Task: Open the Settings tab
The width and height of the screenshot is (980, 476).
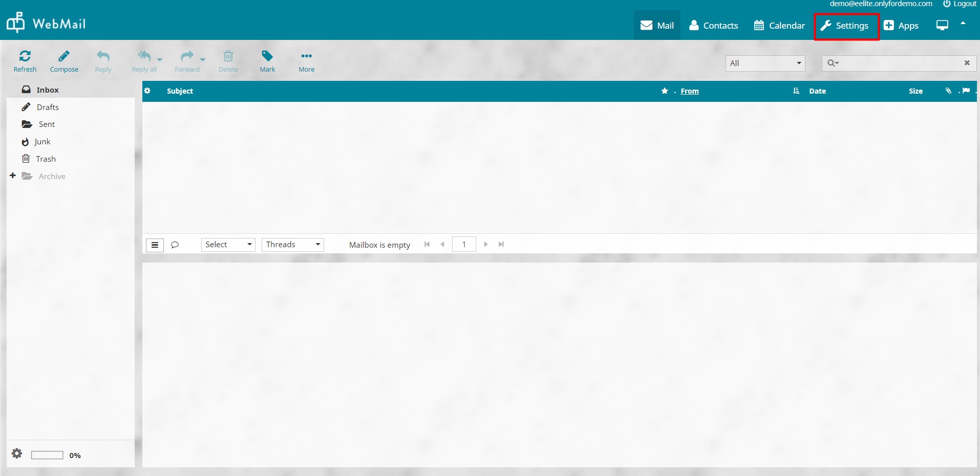Action: tap(846, 26)
